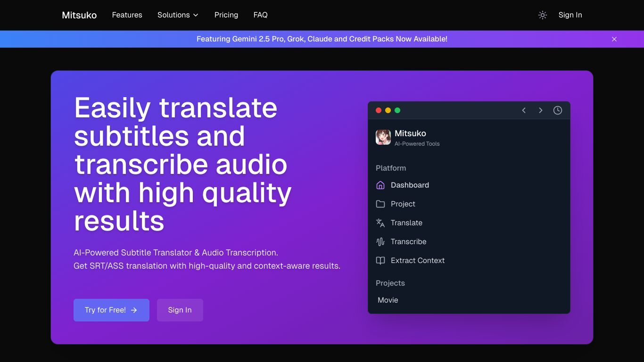Select the Movie project entry
This screenshot has width=644, height=362.
click(x=388, y=300)
